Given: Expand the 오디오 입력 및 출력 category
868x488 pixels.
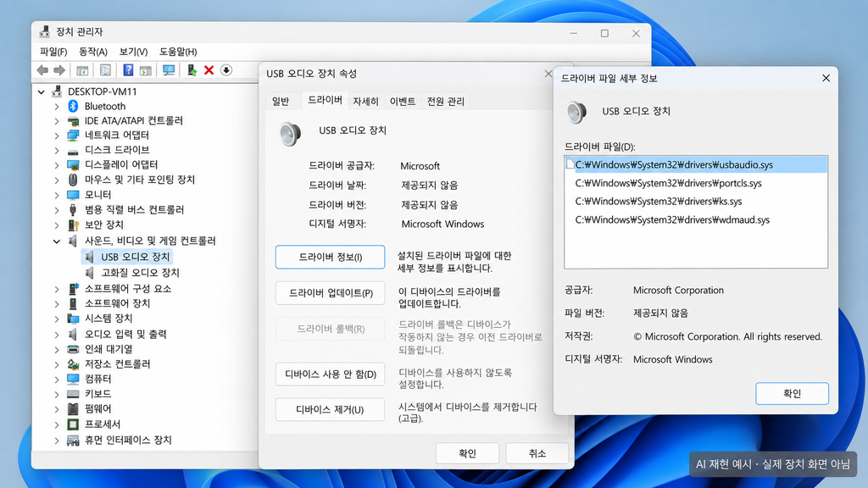Looking at the screenshot, I should 57,334.
